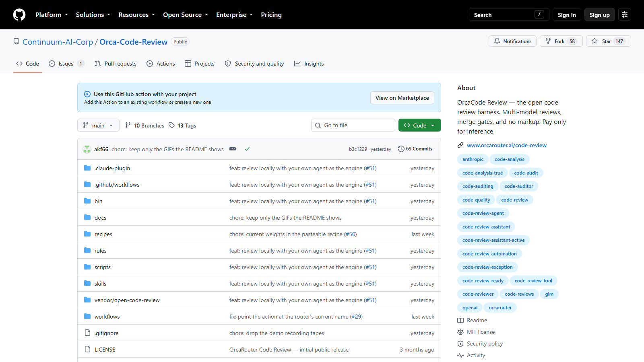644x362 pixels.
Task: Open the appearance settings icon in header
Action: click(625, 15)
